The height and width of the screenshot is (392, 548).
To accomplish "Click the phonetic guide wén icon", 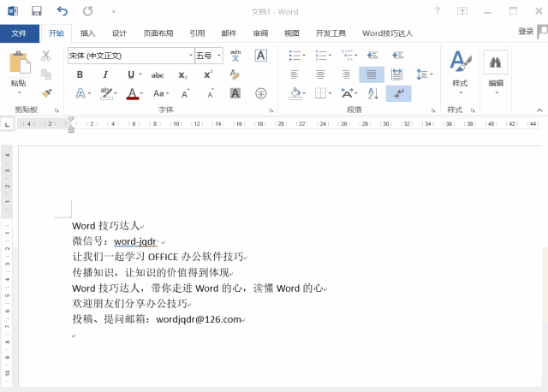I will [x=235, y=55].
